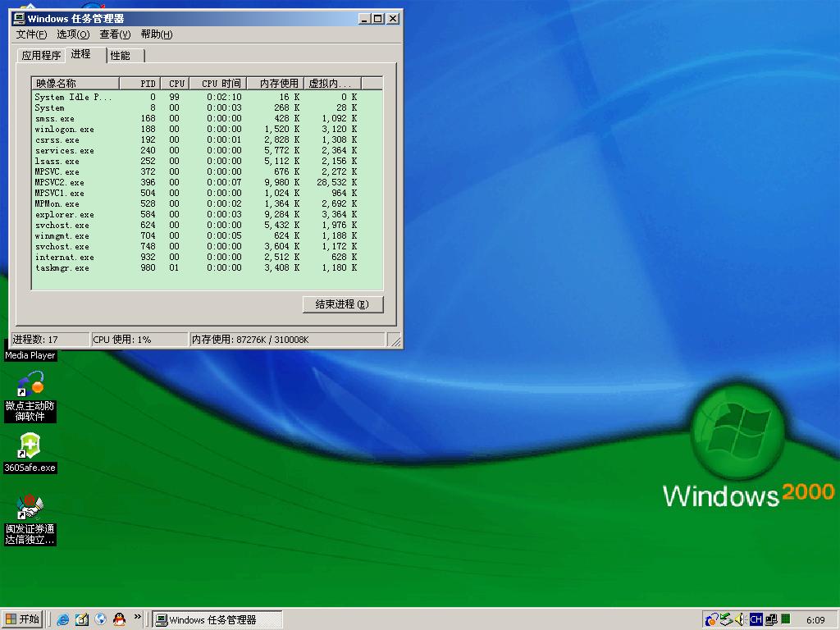Open the 开始 Start menu
This screenshot has height=630, width=840.
point(22,619)
